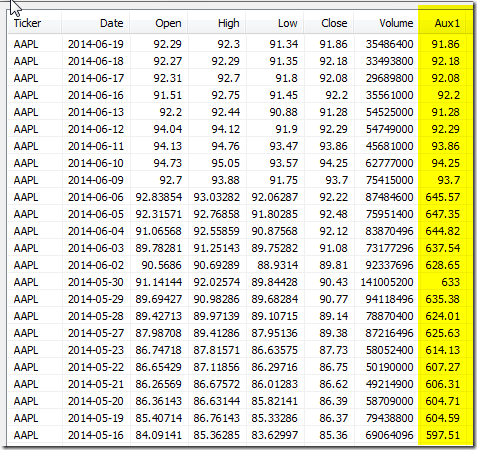Click Aux1 value 645.57

(x=443, y=197)
